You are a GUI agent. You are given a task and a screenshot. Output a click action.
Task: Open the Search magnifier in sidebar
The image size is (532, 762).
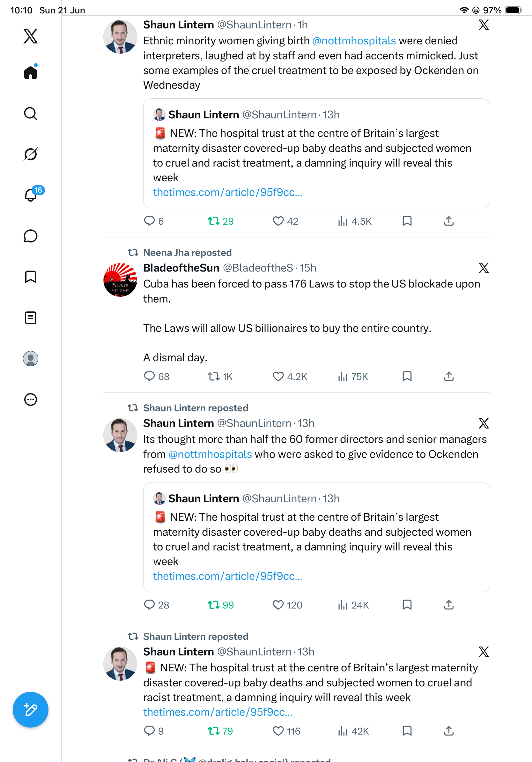[31, 114]
